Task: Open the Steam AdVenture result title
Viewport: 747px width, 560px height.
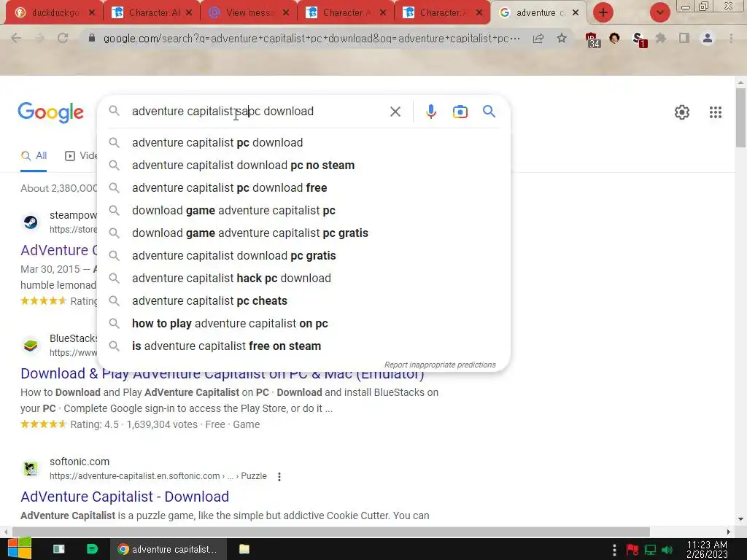Action: 58,250
